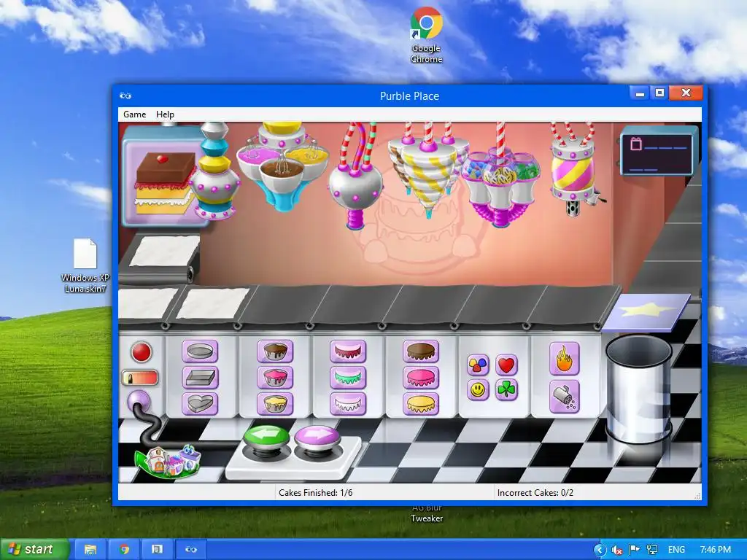
Task: Click the red round button on control panel
Action: click(x=142, y=352)
